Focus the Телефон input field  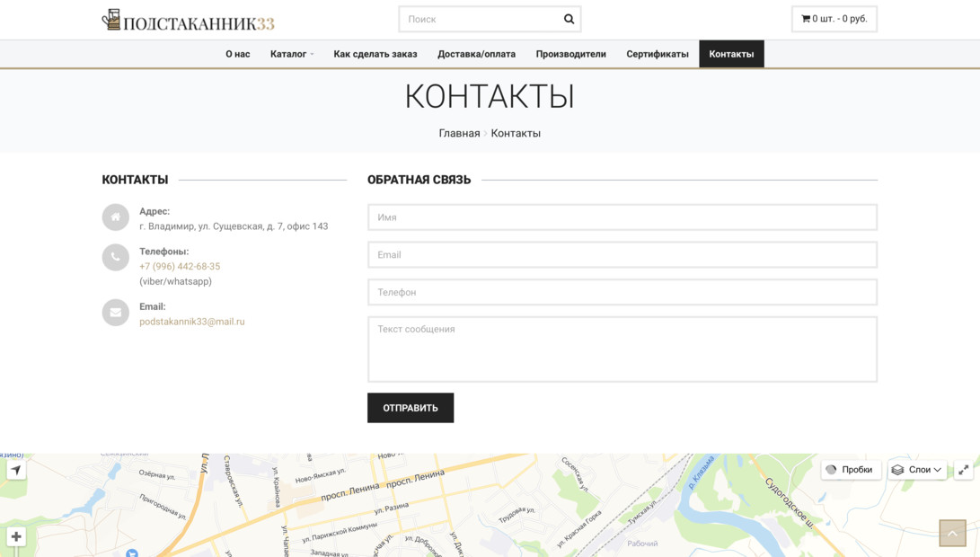(x=622, y=293)
